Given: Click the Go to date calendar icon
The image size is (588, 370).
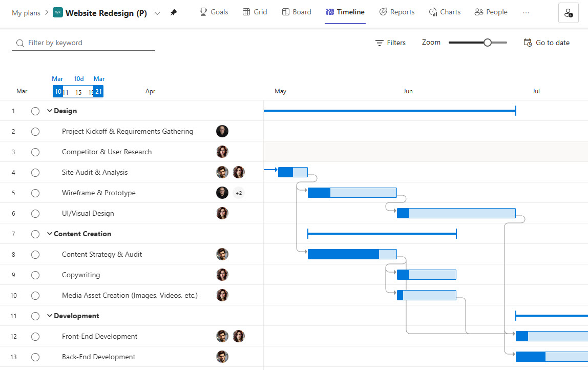Looking at the screenshot, I should (528, 43).
